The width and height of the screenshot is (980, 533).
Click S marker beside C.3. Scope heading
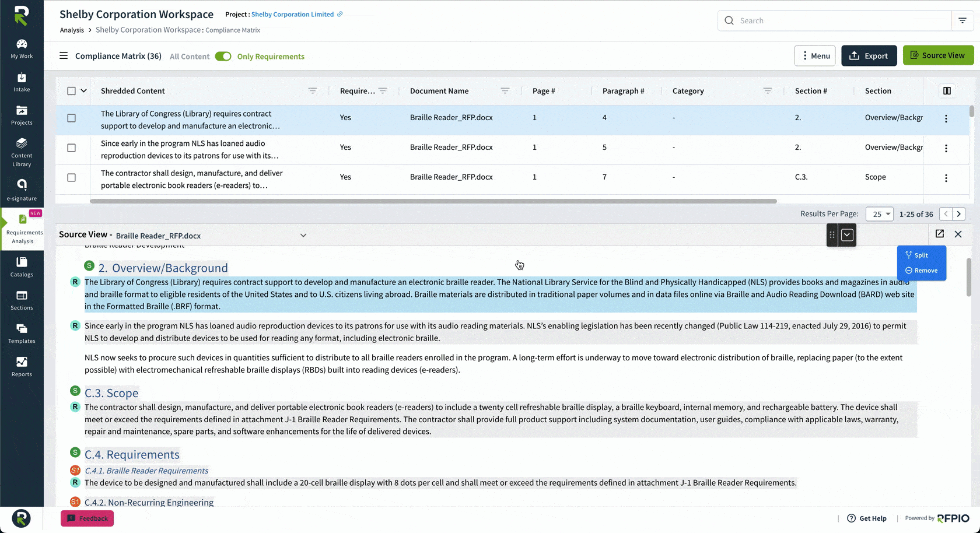(75, 390)
